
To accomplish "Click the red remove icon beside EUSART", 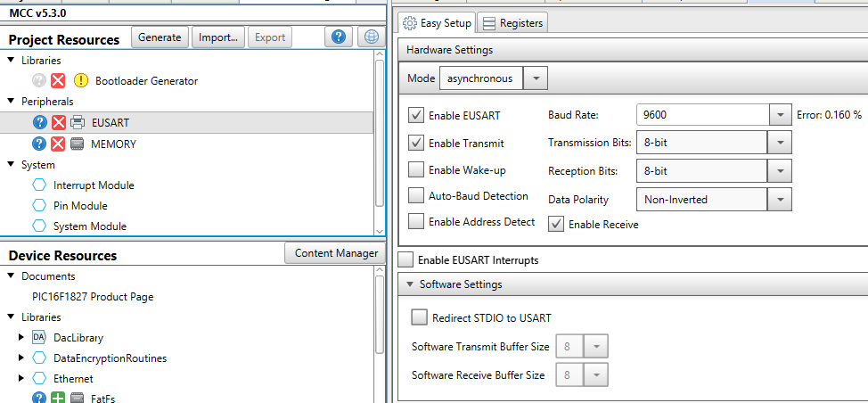I will [58, 123].
